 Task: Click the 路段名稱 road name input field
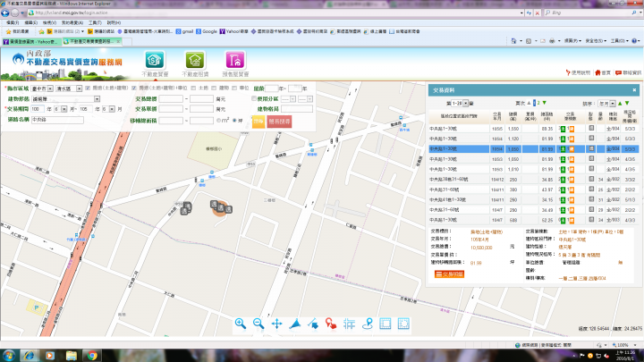(x=57, y=120)
